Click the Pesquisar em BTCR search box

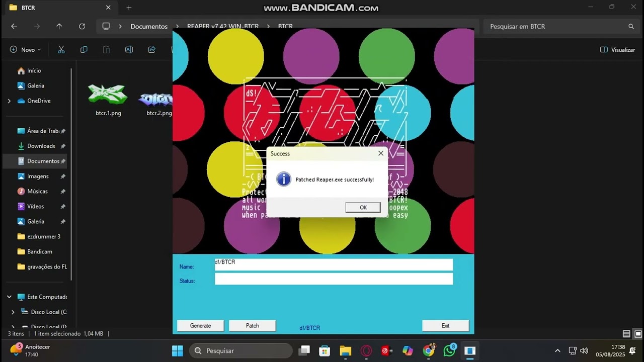[x=561, y=26]
